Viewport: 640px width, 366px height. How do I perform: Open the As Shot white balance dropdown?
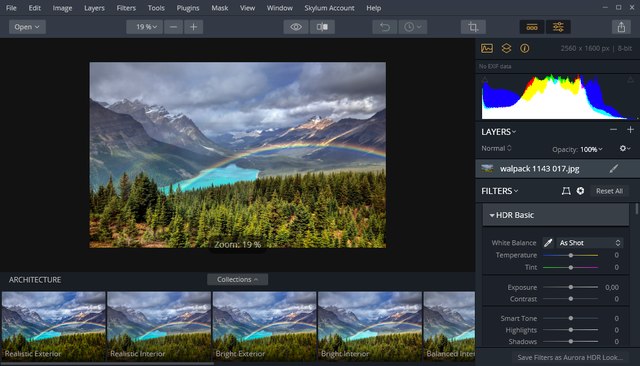coord(590,243)
